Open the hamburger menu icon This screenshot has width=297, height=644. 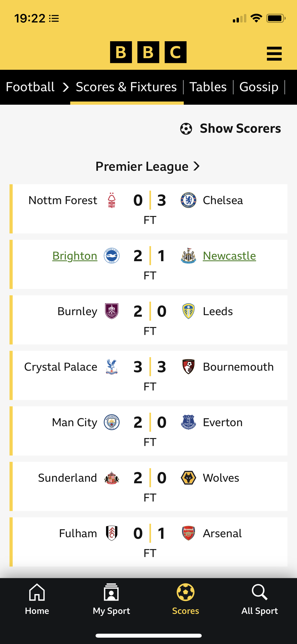[x=274, y=54]
